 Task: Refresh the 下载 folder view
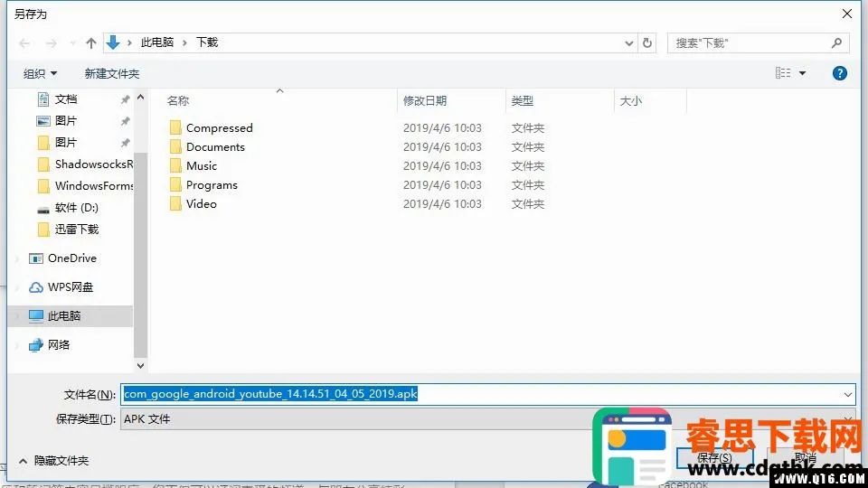coord(647,43)
